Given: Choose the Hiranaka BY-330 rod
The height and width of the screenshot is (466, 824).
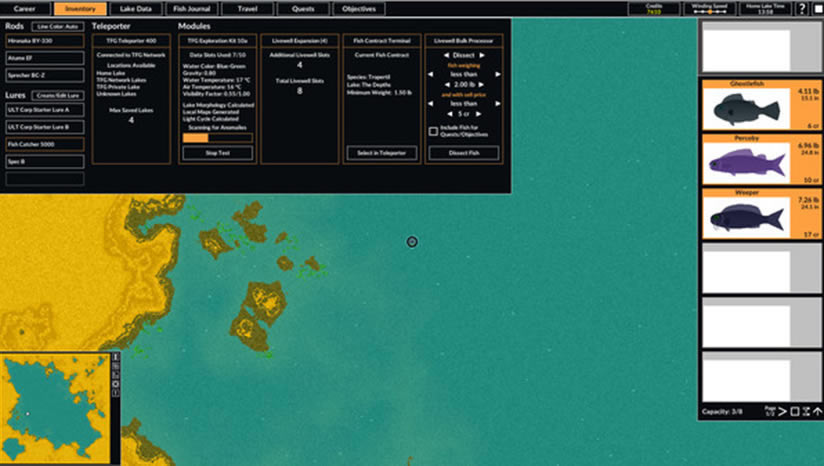Looking at the screenshot, I should (44, 41).
